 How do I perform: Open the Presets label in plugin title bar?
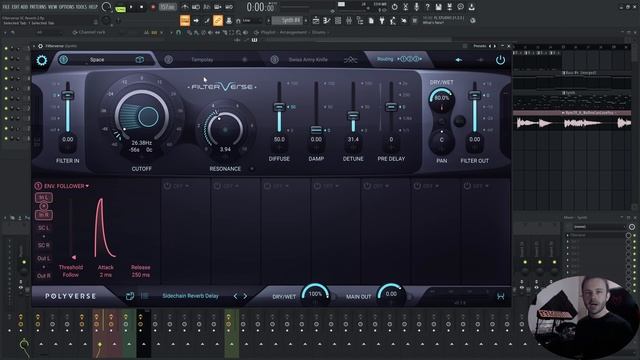[x=480, y=46]
